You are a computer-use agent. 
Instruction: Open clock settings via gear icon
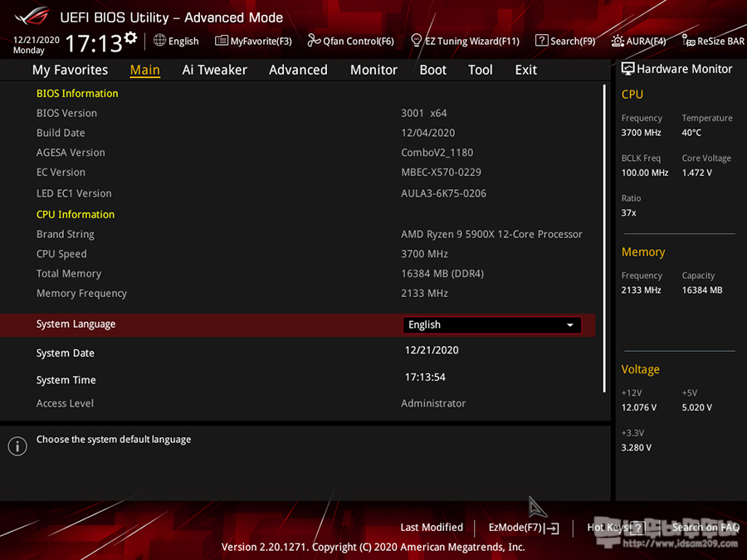(x=130, y=37)
